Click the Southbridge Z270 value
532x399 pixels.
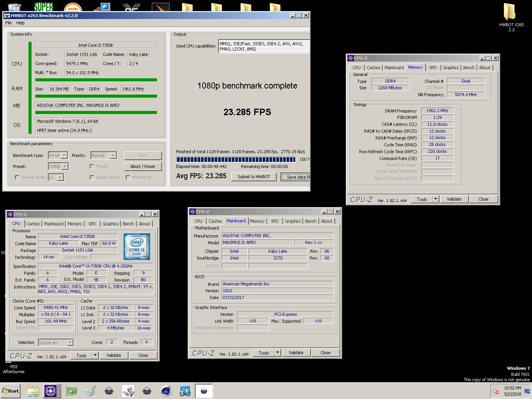pyautogui.click(x=278, y=258)
